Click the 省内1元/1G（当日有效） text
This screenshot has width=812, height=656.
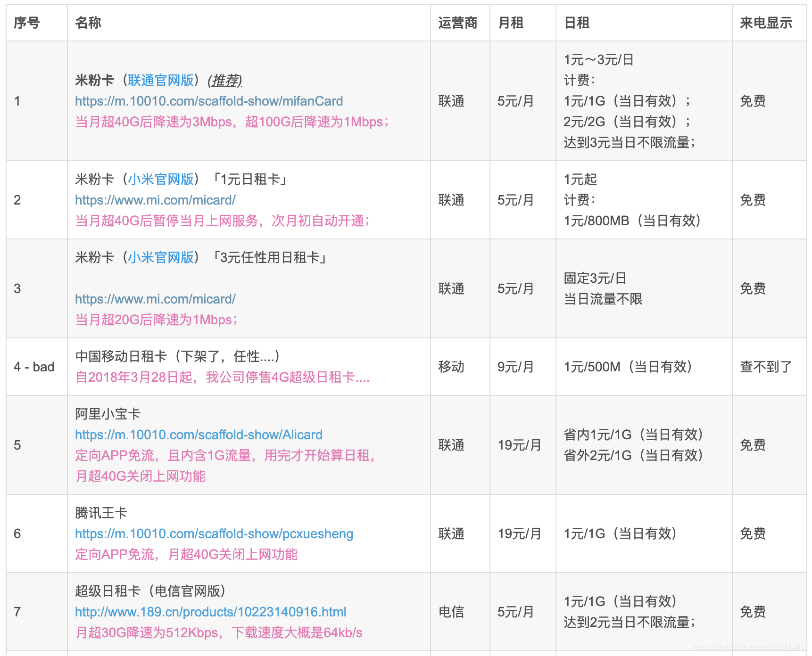coord(633,435)
